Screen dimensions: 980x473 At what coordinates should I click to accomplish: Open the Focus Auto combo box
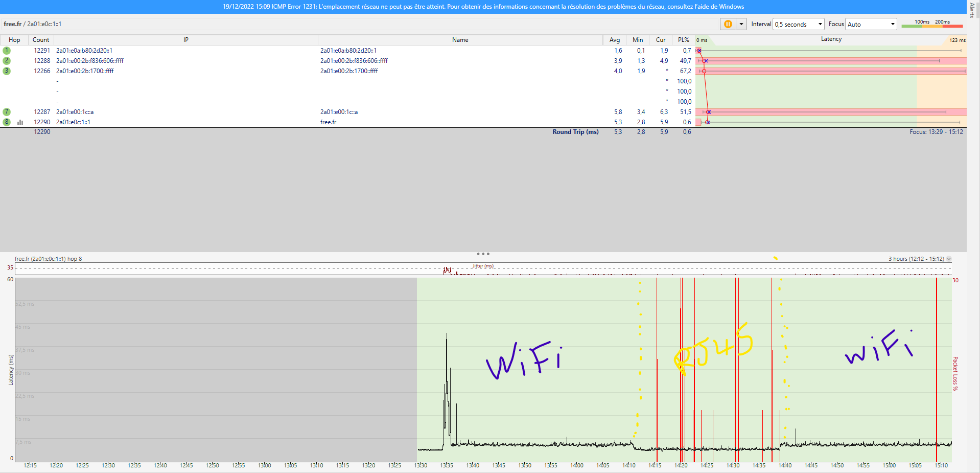[871, 24]
